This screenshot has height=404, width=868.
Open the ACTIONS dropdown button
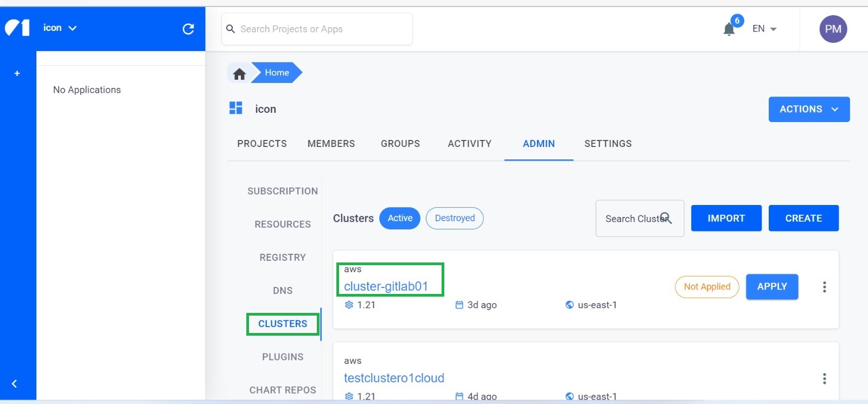[809, 110]
